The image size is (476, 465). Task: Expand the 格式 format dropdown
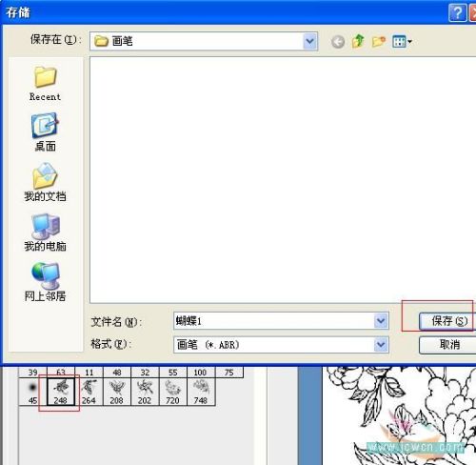click(x=381, y=345)
